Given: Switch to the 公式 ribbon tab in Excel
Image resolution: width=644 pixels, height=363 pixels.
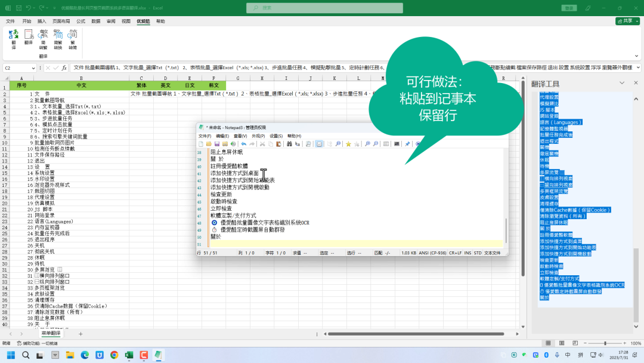Looking at the screenshot, I should pos(81,21).
